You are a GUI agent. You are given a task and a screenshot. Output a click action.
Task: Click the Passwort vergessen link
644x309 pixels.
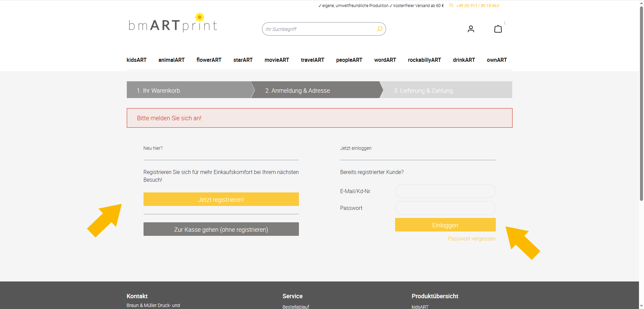point(471,239)
